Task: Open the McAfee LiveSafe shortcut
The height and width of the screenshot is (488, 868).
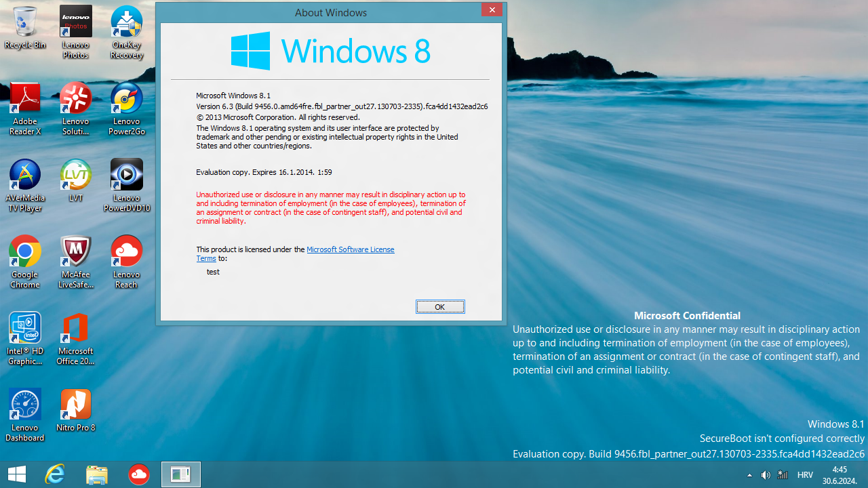Action: click(x=76, y=262)
